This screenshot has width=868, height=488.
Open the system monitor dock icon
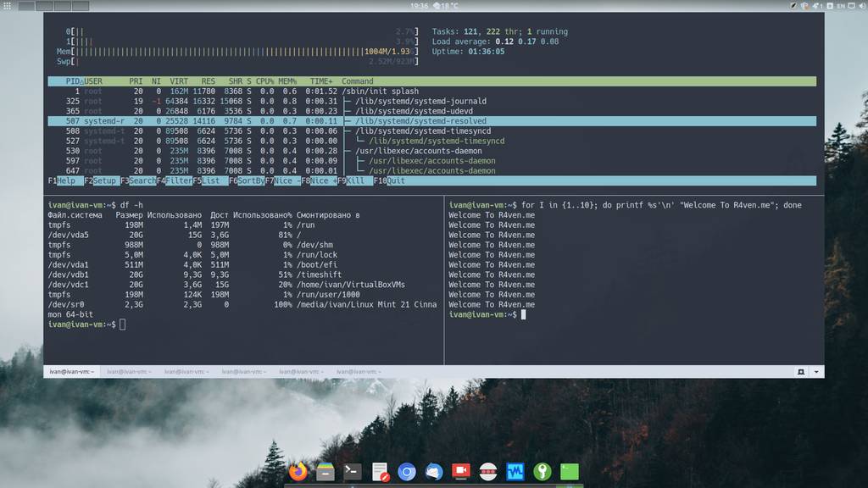pos(515,472)
